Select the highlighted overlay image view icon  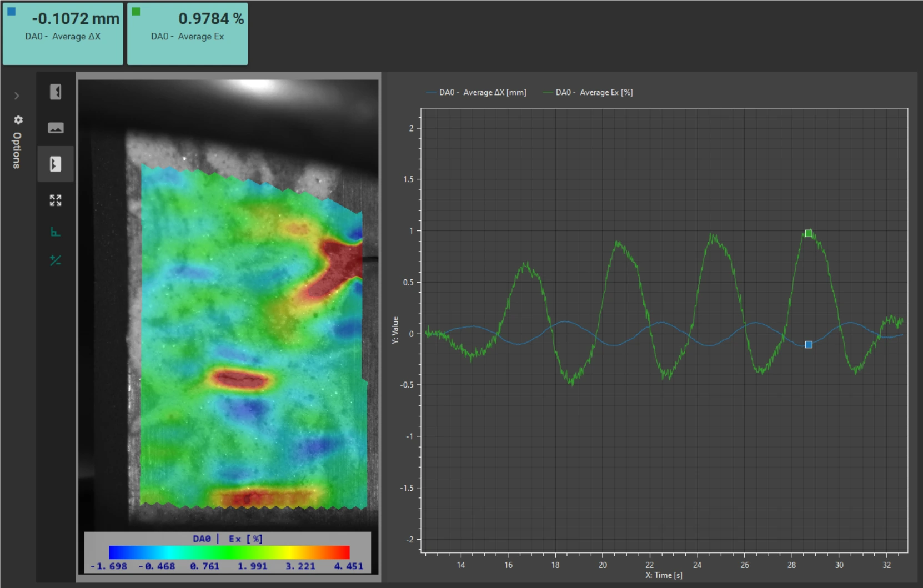pyautogui.click(x=56, y=164)
